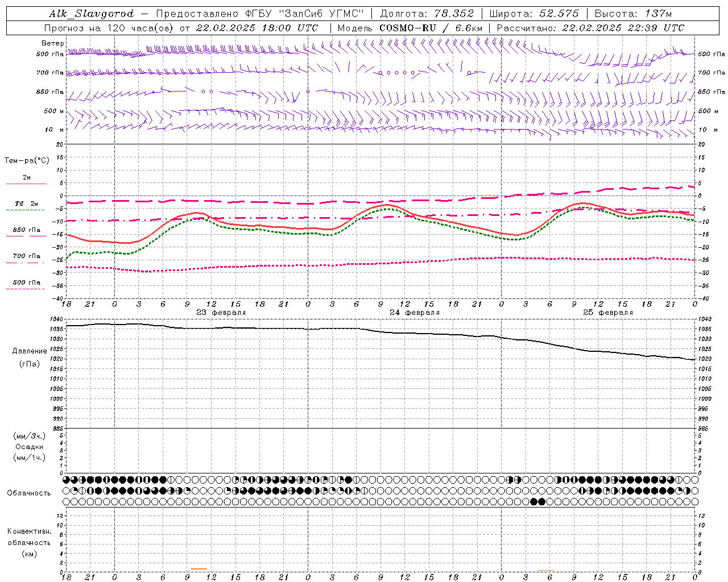The width and height of the screenshot is (728, 582).
Task: Select the Осадки panel label
Action: click(30, 447)
